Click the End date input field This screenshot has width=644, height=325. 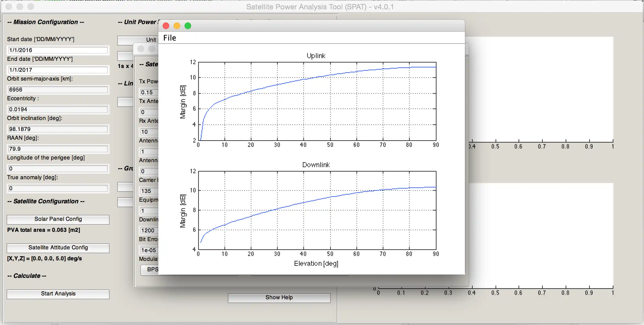pyautogui.click(x=58, y=70)
